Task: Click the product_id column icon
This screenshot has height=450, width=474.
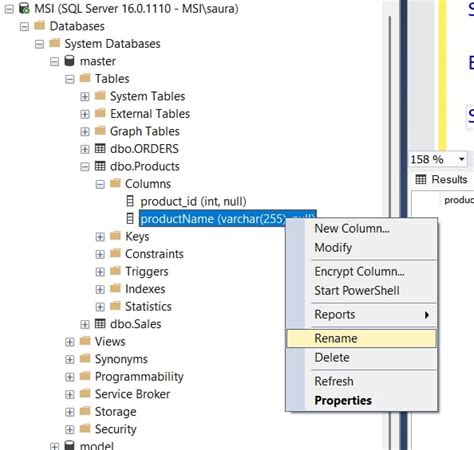Action: (x=130, y=201)
